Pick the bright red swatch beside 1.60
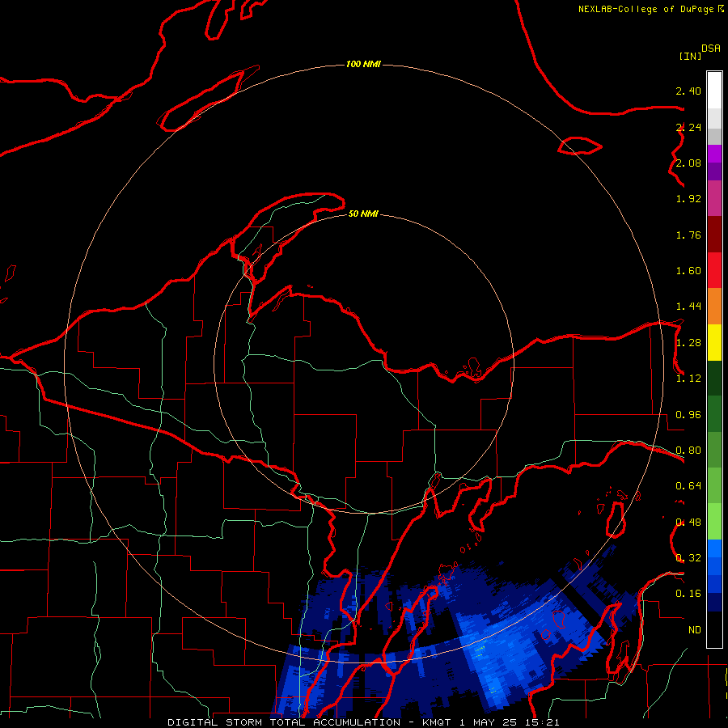Viewport: 728px width, 728px height. 714,270
